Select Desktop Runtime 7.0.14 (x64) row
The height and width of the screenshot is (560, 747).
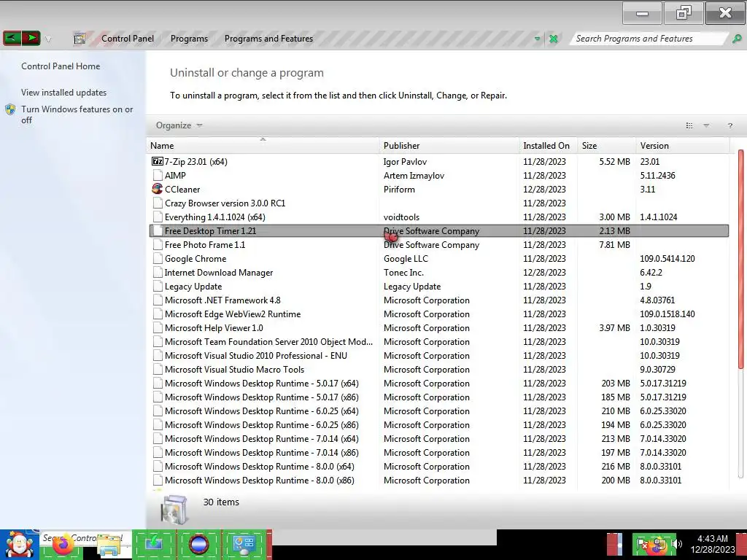(438, 438)
